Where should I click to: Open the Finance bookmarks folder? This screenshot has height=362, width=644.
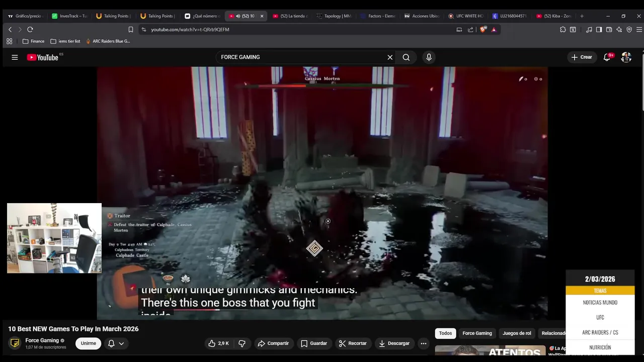(x=34, y=41)
